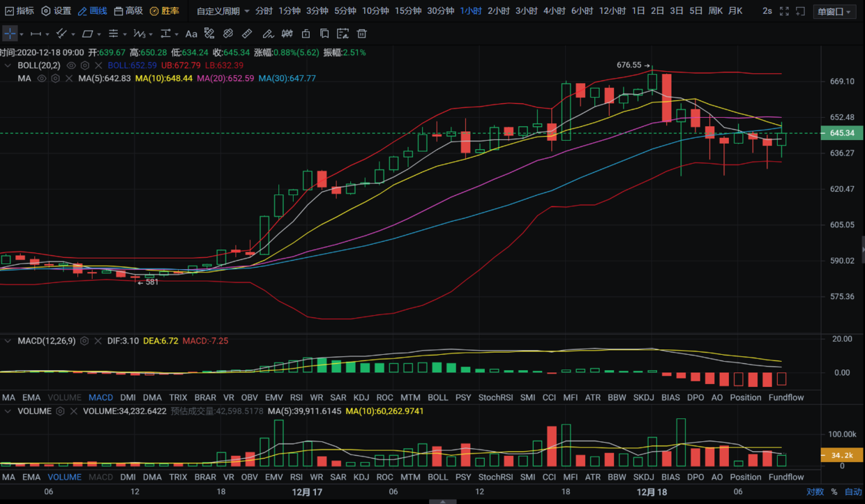
Task: Open MA indicator settings gear
Action: [x=55, y=79]
